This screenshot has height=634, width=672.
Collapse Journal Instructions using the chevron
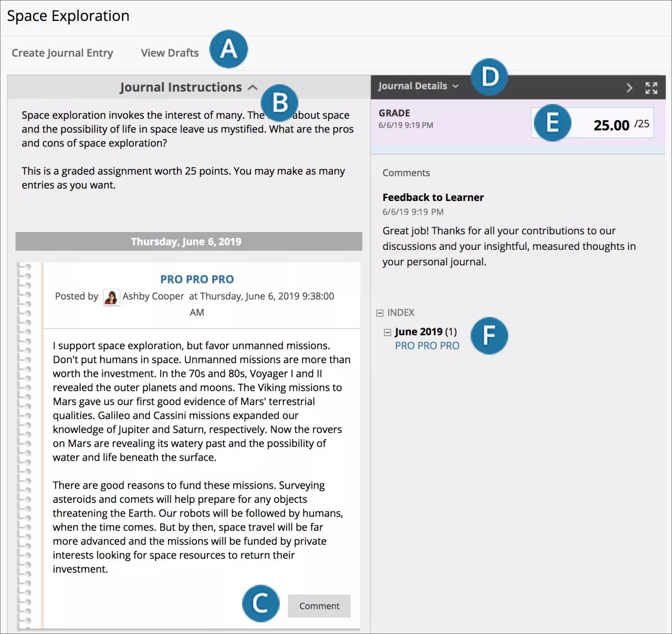tap(253, 88)
